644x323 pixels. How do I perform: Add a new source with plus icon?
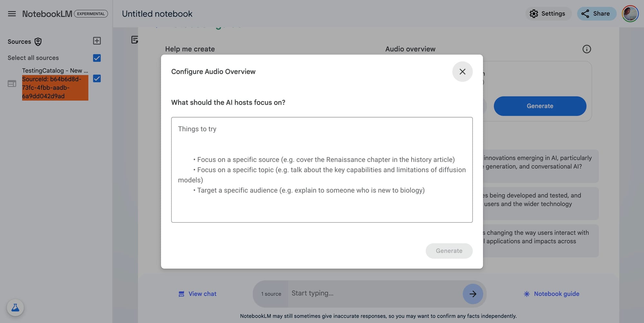coord(97,41)
